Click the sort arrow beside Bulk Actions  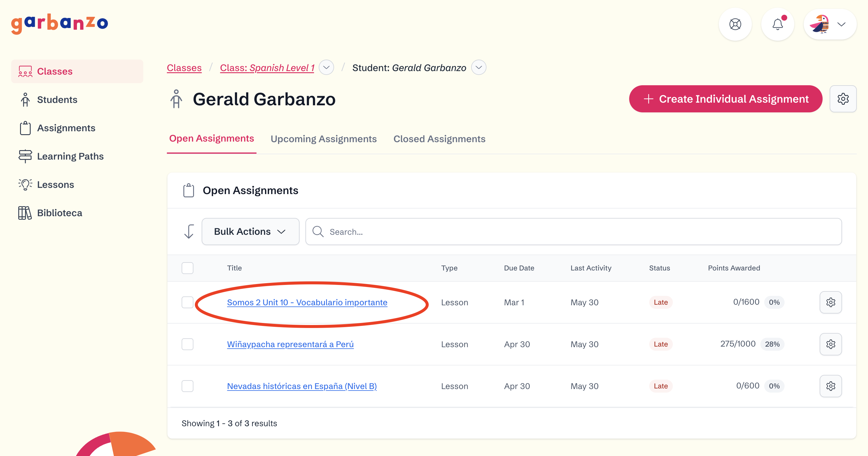click(x=189, y=232)
